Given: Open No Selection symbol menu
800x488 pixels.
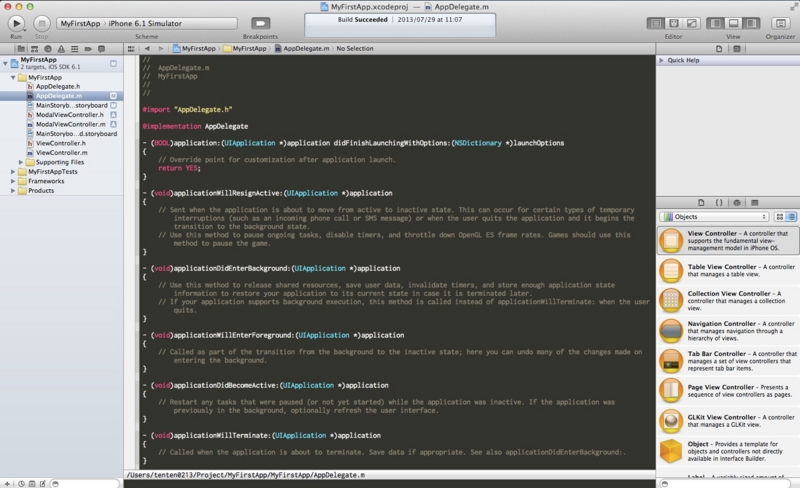Looking at the screenshot, I should coord(355,48).
